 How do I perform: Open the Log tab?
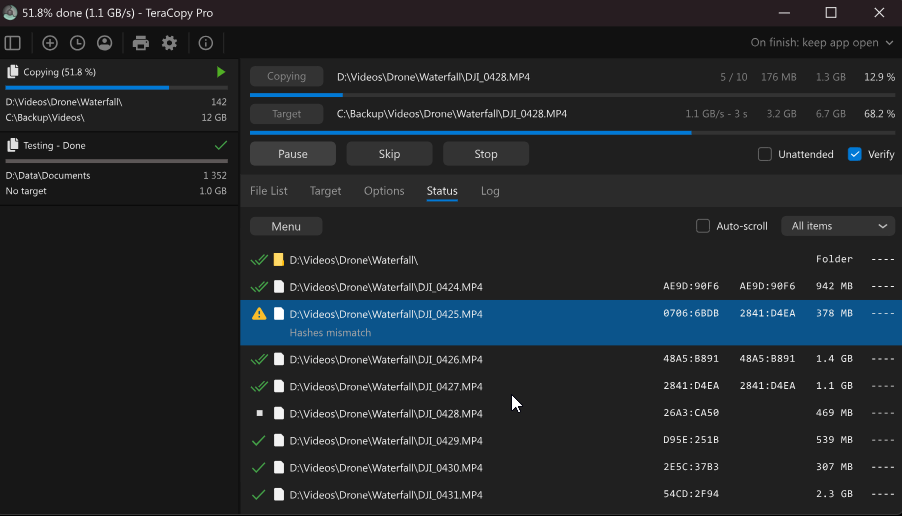click(490, 191)
